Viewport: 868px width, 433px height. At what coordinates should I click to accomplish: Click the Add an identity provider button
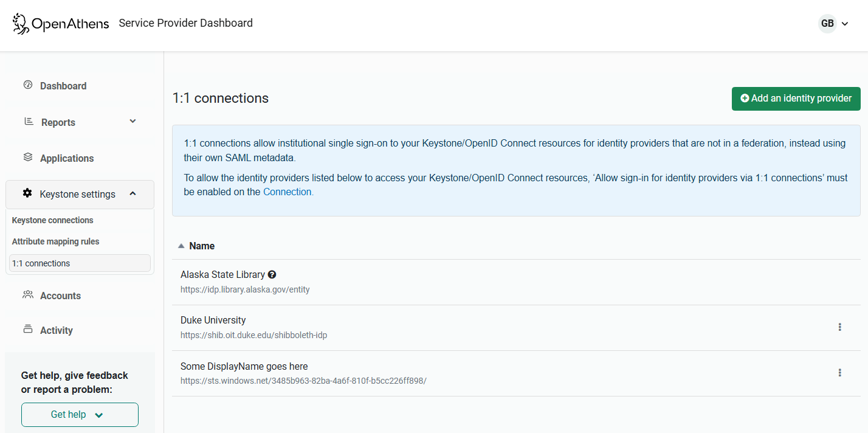[796, 99]
